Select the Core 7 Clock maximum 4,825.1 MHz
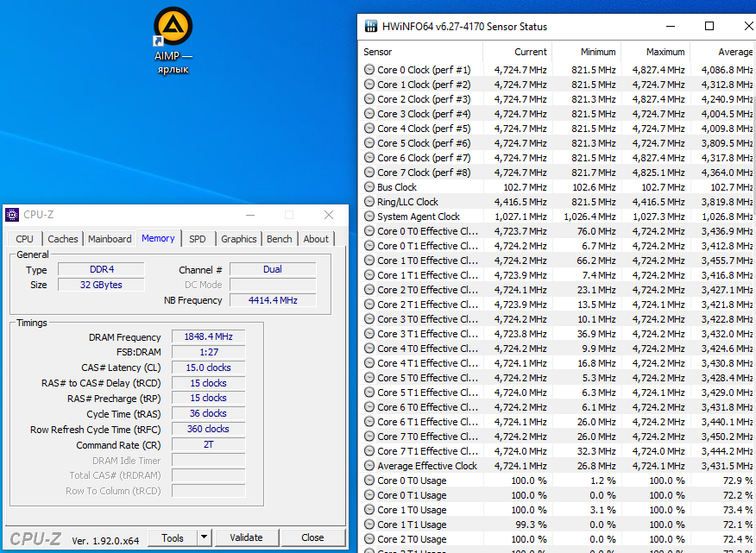 658,173
